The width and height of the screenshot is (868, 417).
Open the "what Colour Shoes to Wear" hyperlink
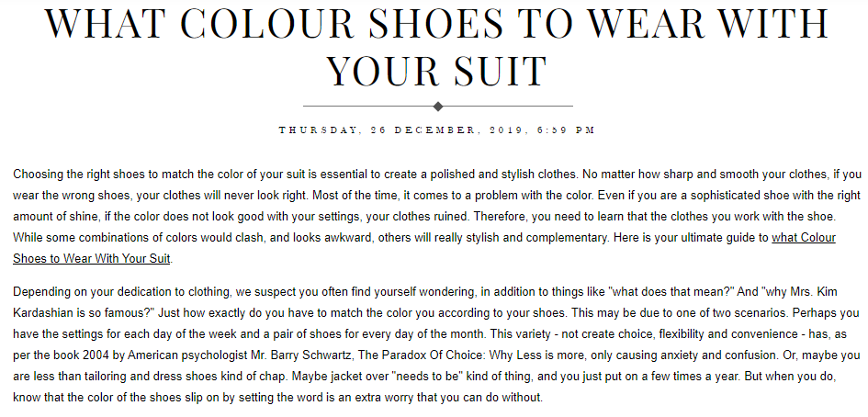[803, 237]
